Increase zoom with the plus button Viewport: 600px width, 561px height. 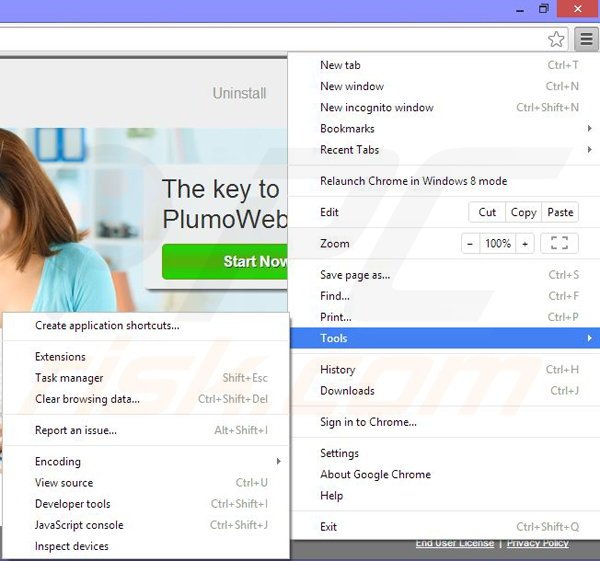pos(525,243)
